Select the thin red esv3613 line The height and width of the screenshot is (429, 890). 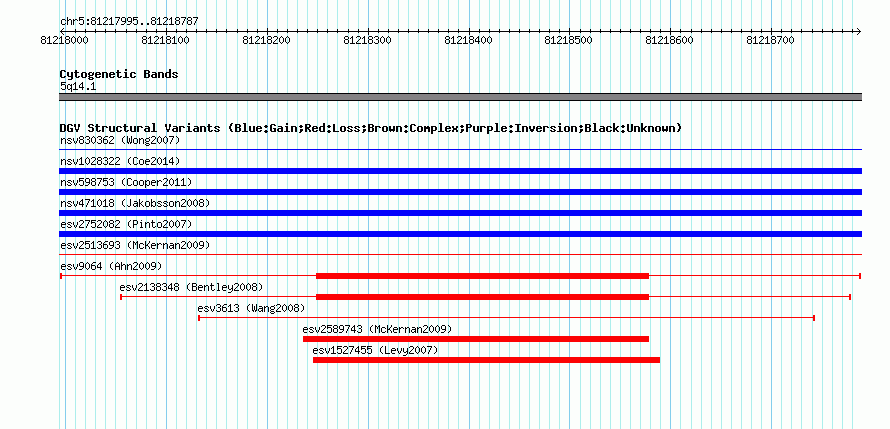click(x=506, y=318)
